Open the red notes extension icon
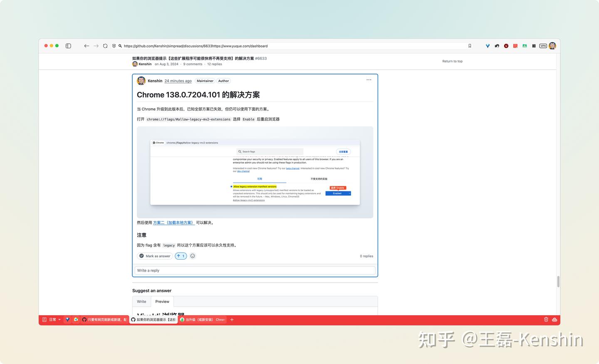599x364 pixels. (515, 46)
